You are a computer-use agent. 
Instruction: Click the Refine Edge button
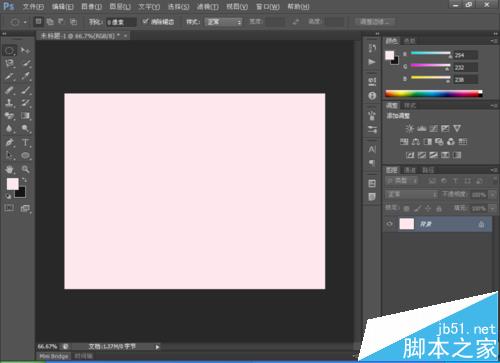pyautogui.click(x=375, y=22)
